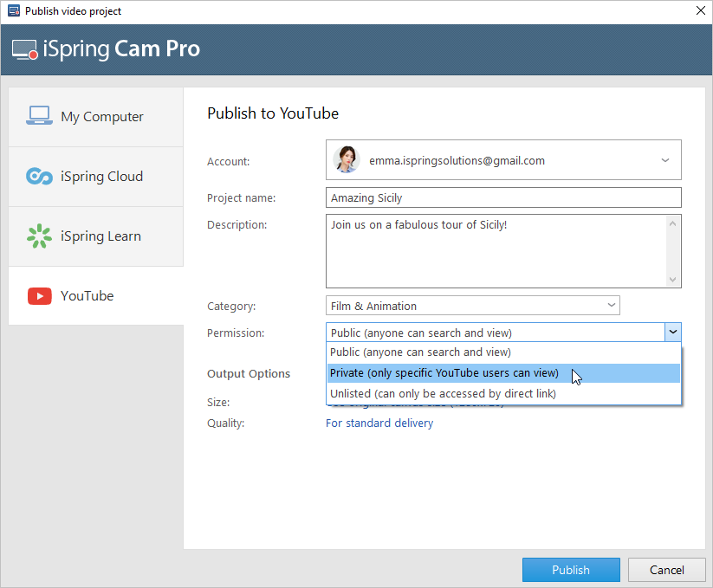Click the iSpring Cloud logo icon
The image size is (713, 588).
pyautogui.click(x=39, y=177)
